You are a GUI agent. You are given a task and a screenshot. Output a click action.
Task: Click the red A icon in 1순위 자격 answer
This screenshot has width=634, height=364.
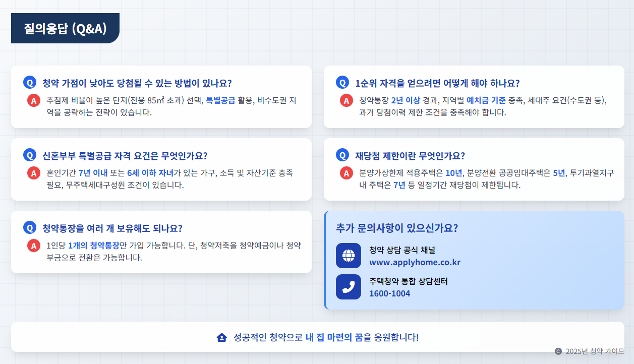(x=347, y=100)
